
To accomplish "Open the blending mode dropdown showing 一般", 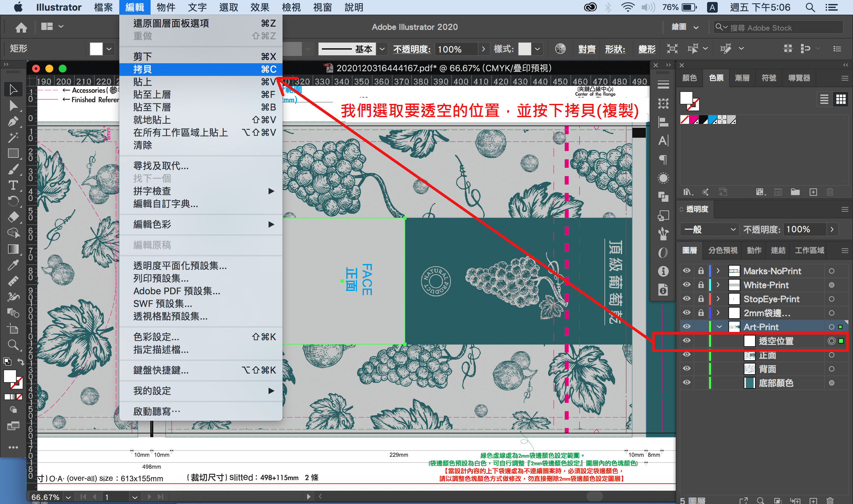I will [709, 229].
